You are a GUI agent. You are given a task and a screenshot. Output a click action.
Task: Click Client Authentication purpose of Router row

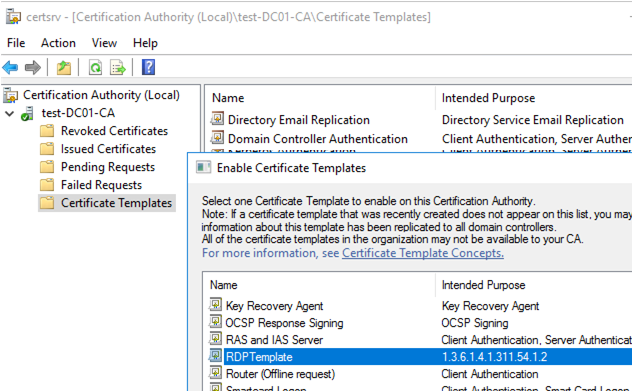click(x=490, y=374)
